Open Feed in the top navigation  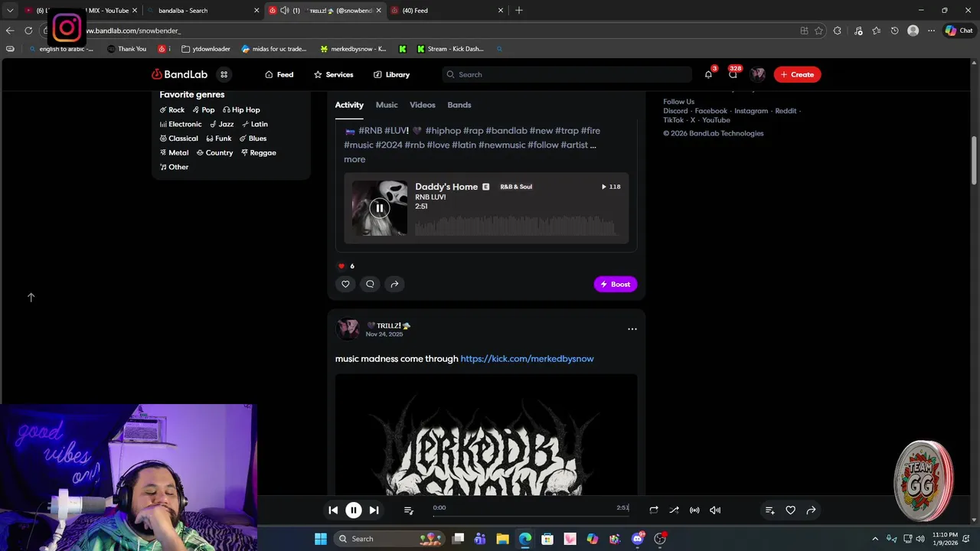pos(279,74)
